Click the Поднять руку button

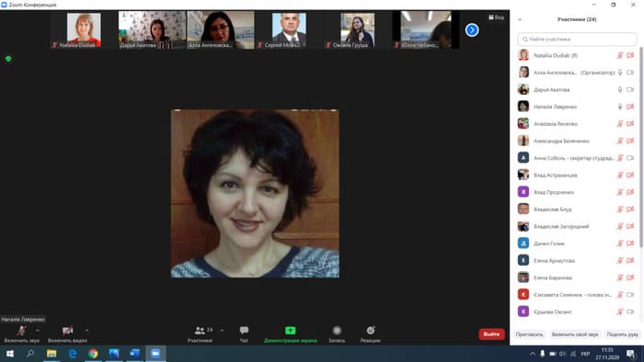pos(622,334)
